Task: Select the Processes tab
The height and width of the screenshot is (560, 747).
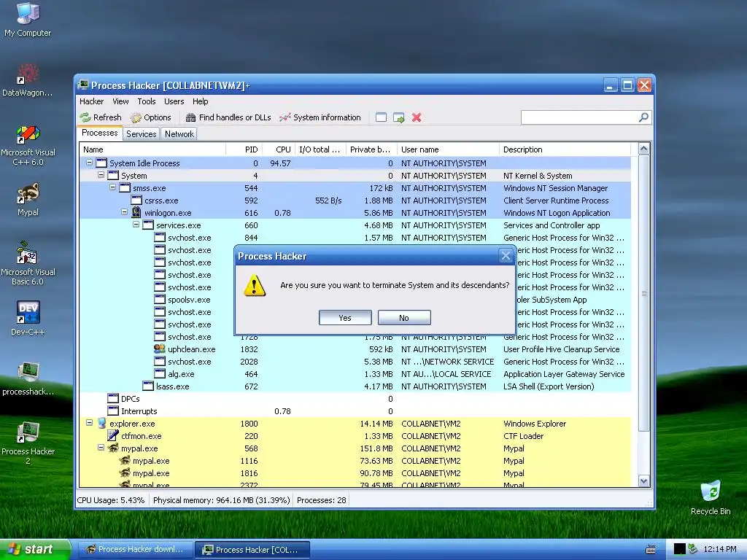Action: click(x=99, y=133)
